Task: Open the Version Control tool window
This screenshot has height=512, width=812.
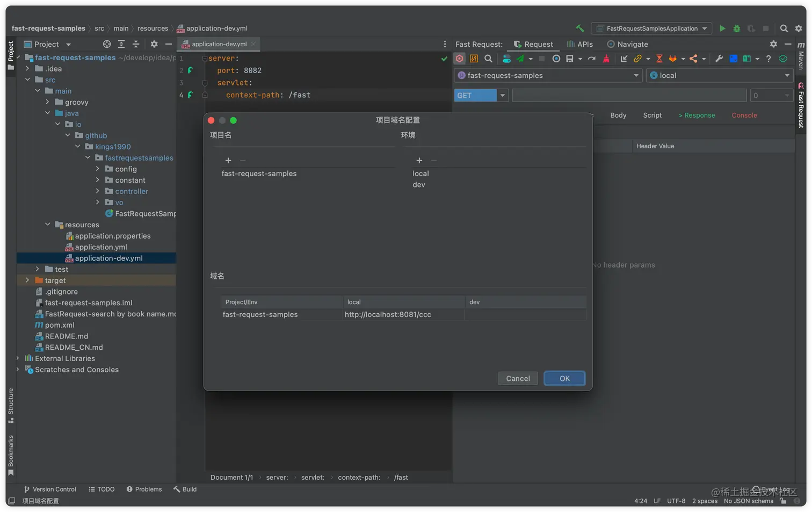Action: click(50, 489)
